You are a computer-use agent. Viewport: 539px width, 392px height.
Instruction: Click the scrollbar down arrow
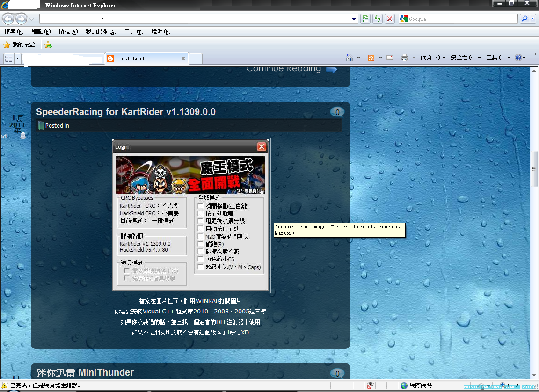coord(534,376)
